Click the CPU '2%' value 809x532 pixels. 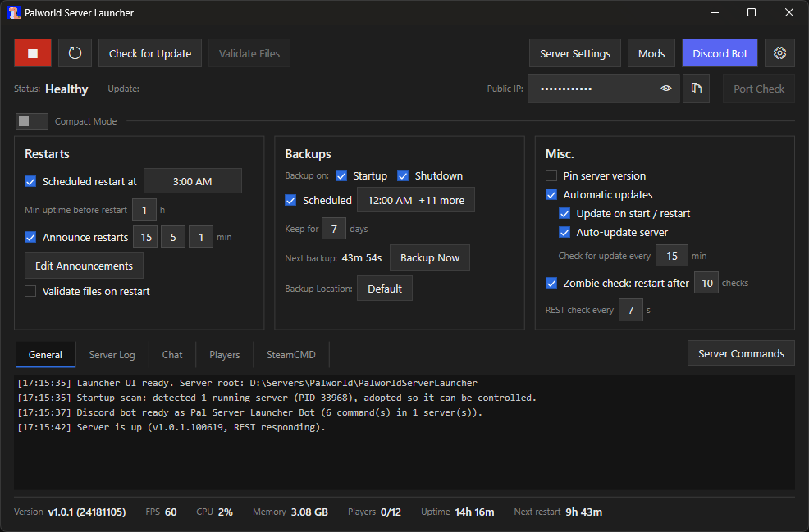226,512
